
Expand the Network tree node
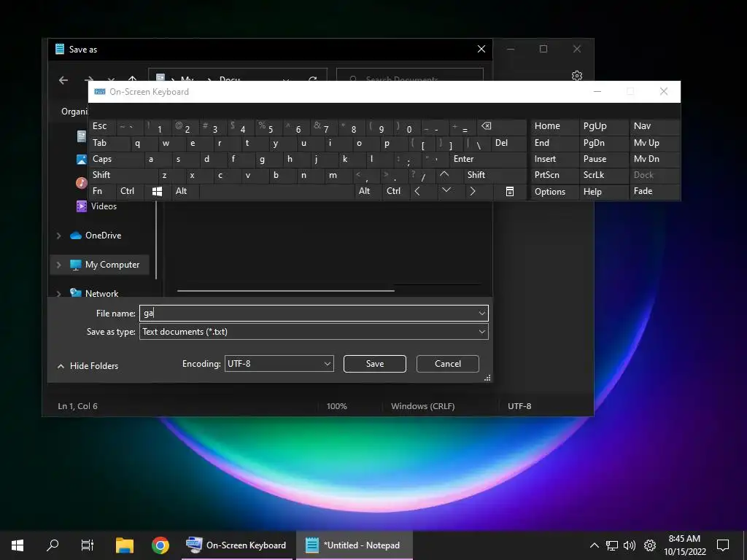59,293
